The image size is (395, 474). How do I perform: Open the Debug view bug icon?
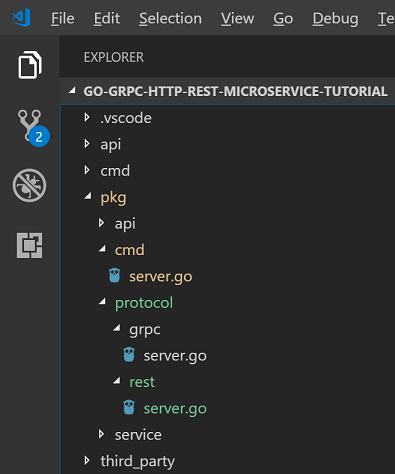[29, 185]
